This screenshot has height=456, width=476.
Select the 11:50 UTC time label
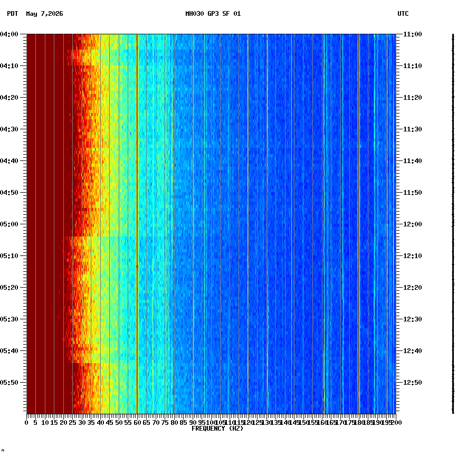(x=413, y=193)
